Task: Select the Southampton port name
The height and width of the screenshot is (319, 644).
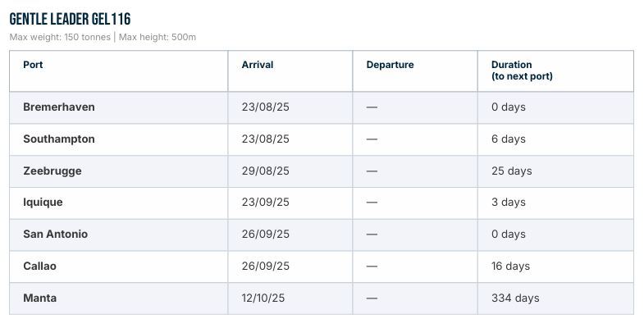Action: 59,139
